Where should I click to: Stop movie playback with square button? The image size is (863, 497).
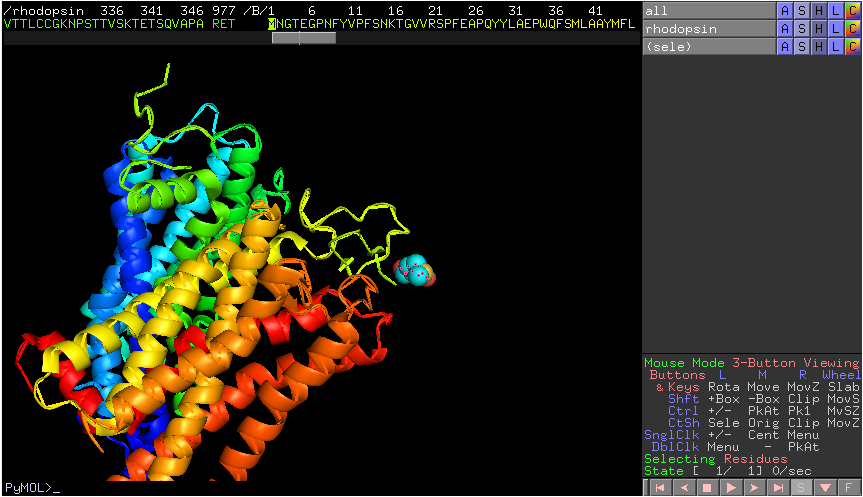coord(708,488)
